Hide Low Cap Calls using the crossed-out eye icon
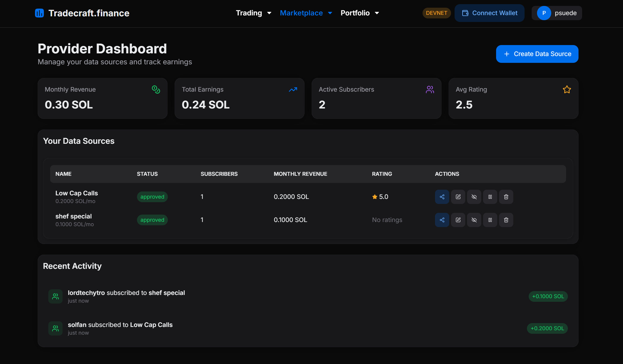Screen dimensions: 623x364 pos(474,197)
